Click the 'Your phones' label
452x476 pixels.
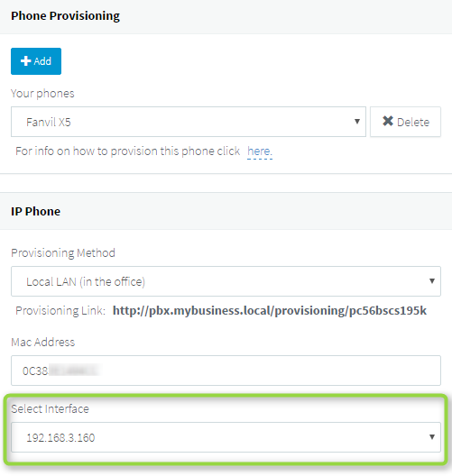tap(42, 94)
